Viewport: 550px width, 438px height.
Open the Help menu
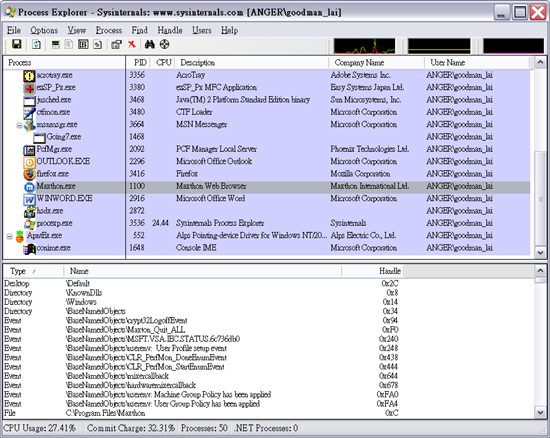pyautogui.click(x=229, y=31)
